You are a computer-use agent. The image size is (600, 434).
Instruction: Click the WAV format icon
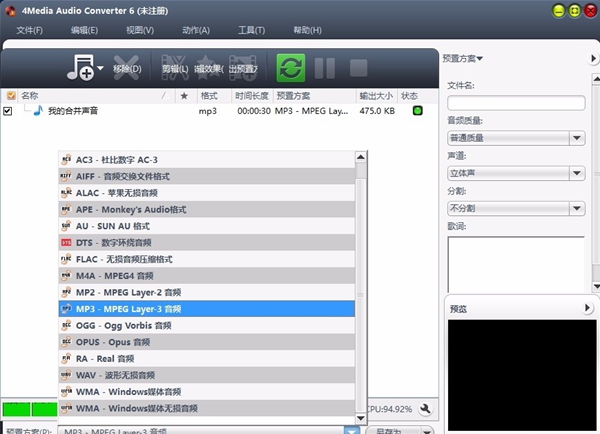[x=66, y=375]
